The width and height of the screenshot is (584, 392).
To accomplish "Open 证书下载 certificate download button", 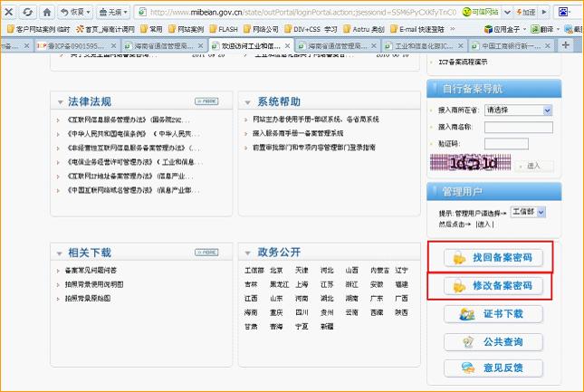I will click(494, 314).
